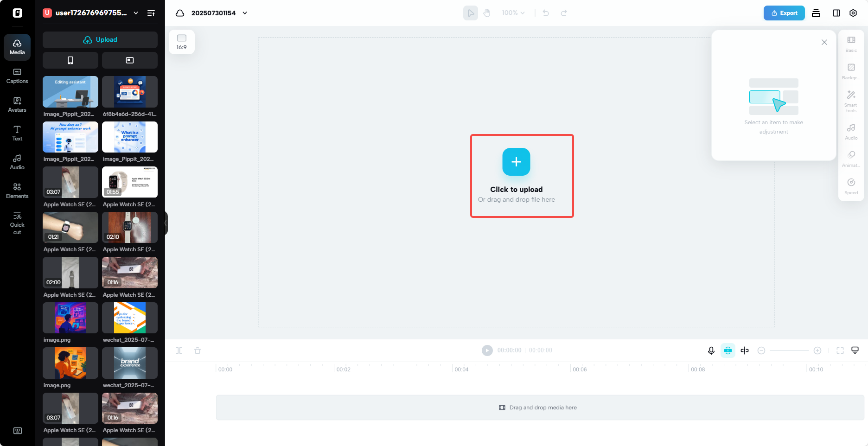Select the Quick cut tool

click(17, 223)
